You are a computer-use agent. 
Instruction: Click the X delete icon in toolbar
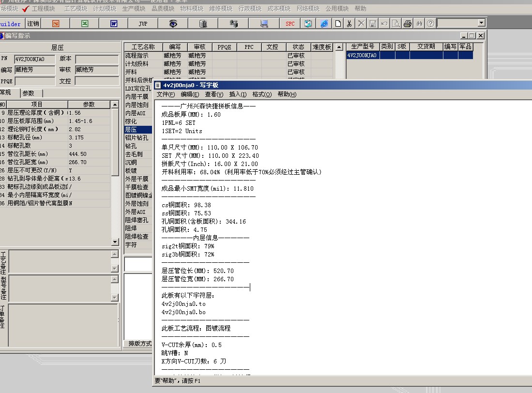(x=361, y=23)
